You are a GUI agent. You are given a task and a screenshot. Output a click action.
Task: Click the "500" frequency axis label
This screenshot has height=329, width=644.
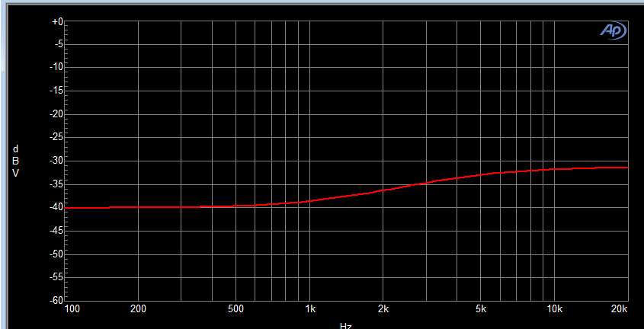pyautogui.click(x=235, y=308)
